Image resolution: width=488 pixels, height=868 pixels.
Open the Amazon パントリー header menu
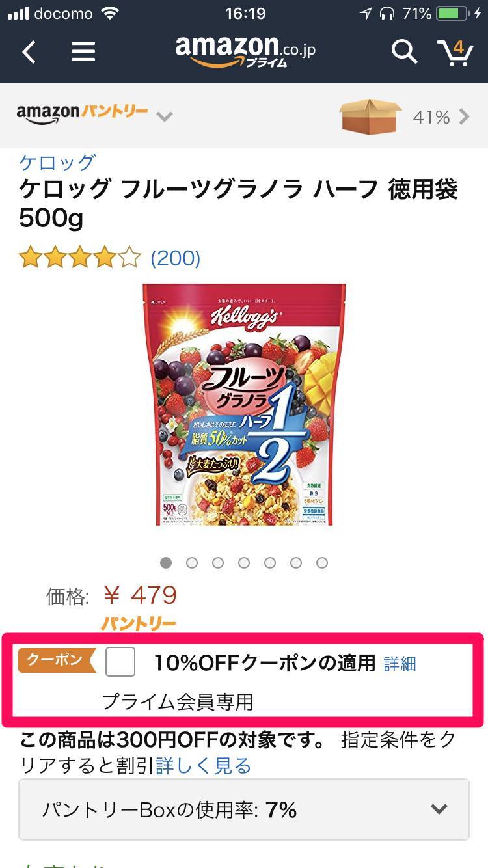(x=83, y=113)
